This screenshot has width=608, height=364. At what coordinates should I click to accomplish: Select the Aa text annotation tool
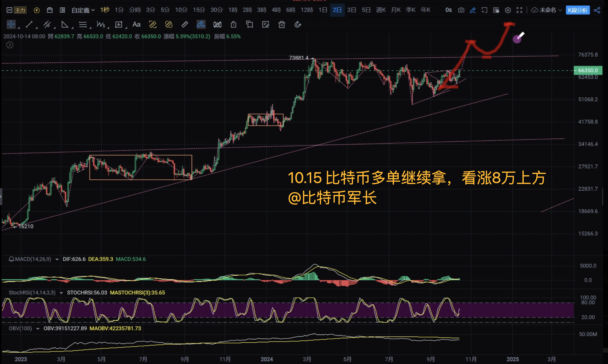click(x=137, y=24)
